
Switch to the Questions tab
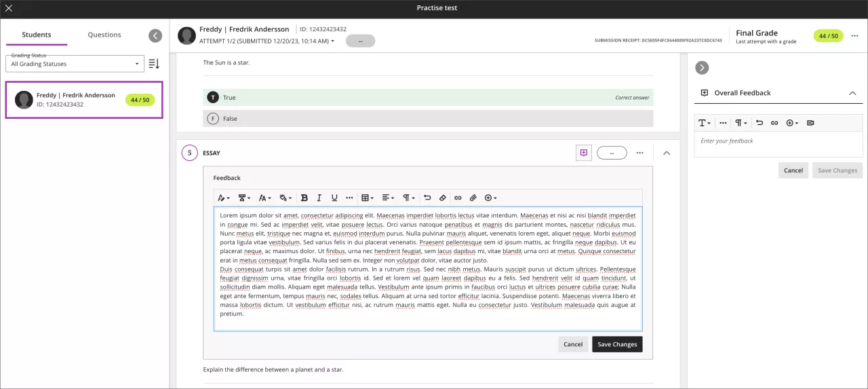point(104,35)
